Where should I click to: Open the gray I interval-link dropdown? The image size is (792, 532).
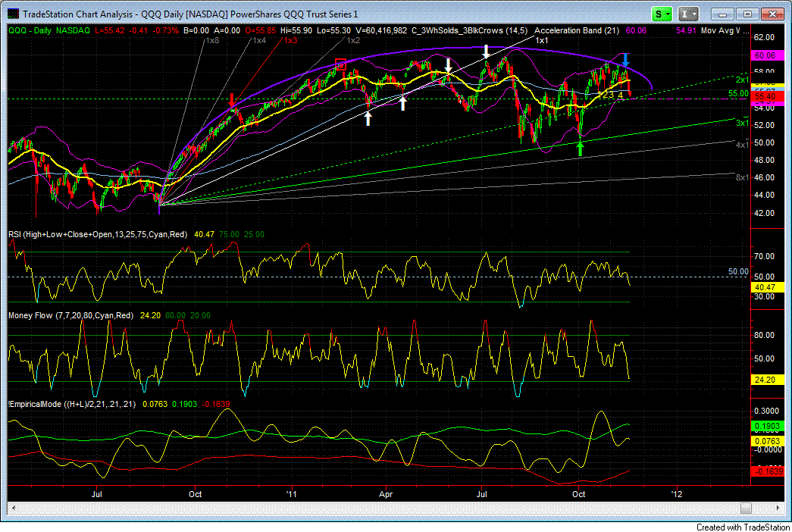[x=688, y=14]
